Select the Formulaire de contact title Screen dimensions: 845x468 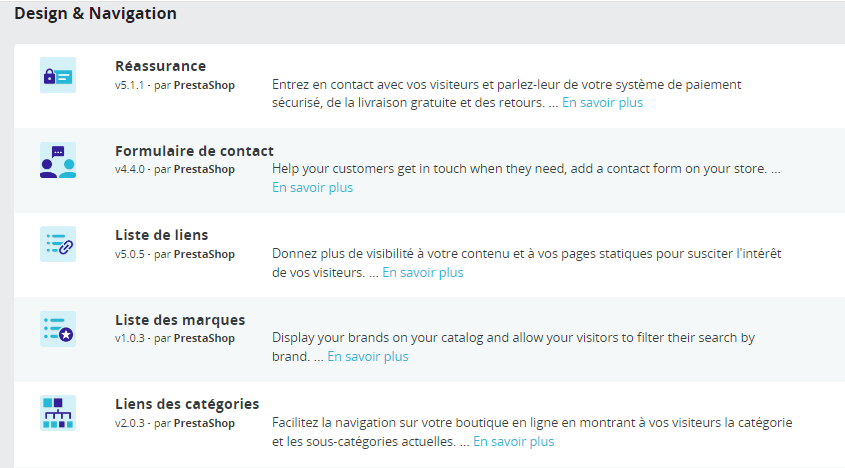point(194,151)
